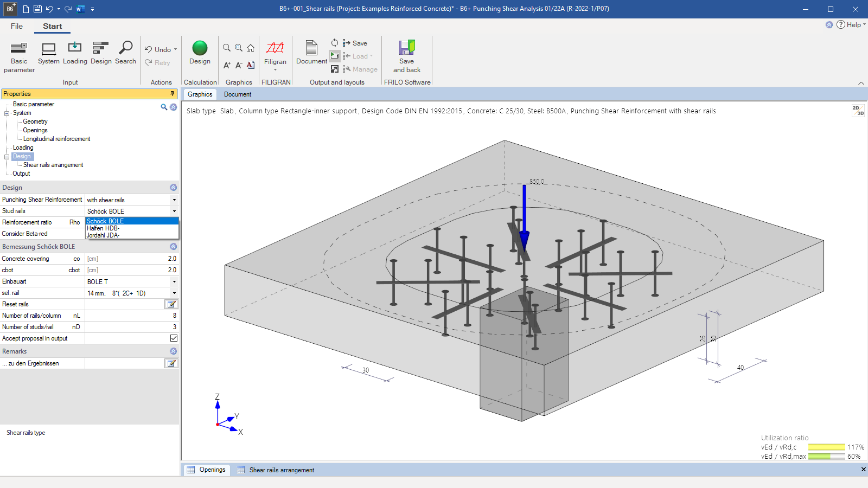
Task: Open the System input tool
Action: pyautogui.click(x=49, y=53)
